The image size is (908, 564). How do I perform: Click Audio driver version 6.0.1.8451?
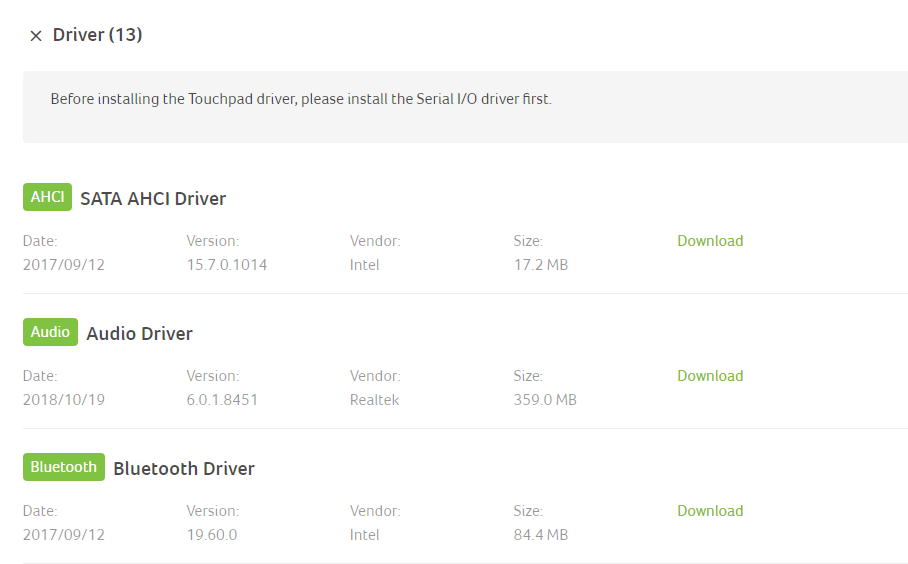(222, 400)
